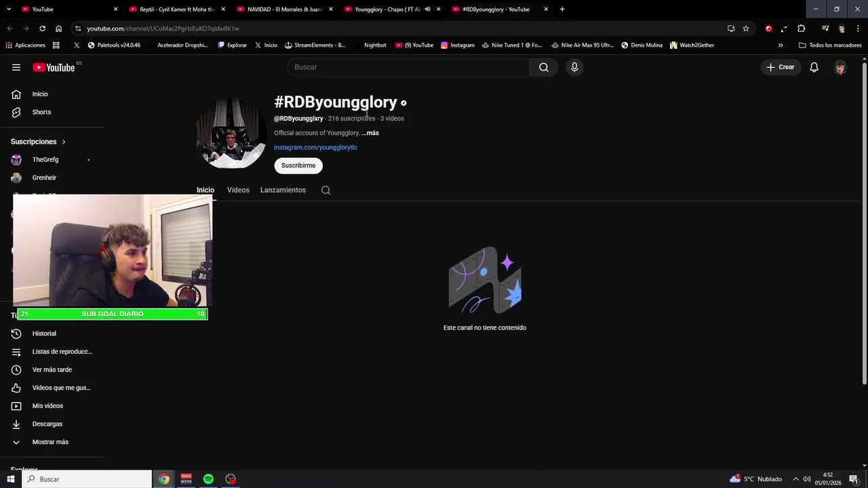Open Denis Molina bookmark
Screen dimensions: 868x488
click(642, 45)
